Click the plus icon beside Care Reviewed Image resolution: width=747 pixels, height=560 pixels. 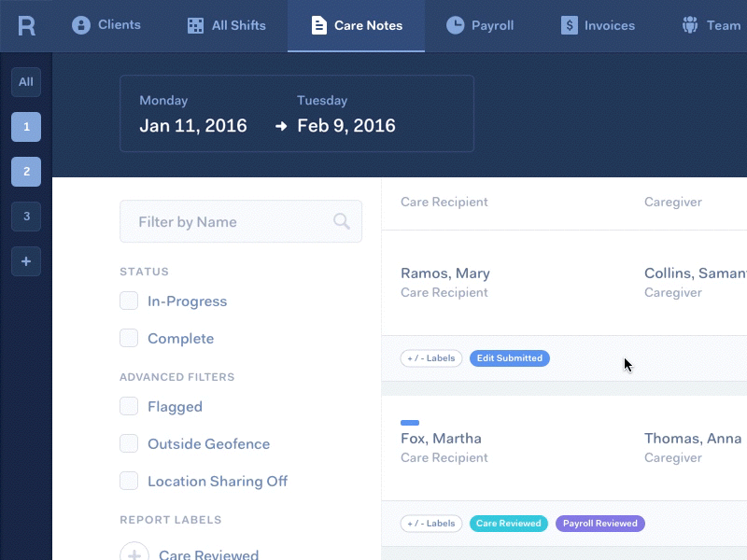click(134, 552)
